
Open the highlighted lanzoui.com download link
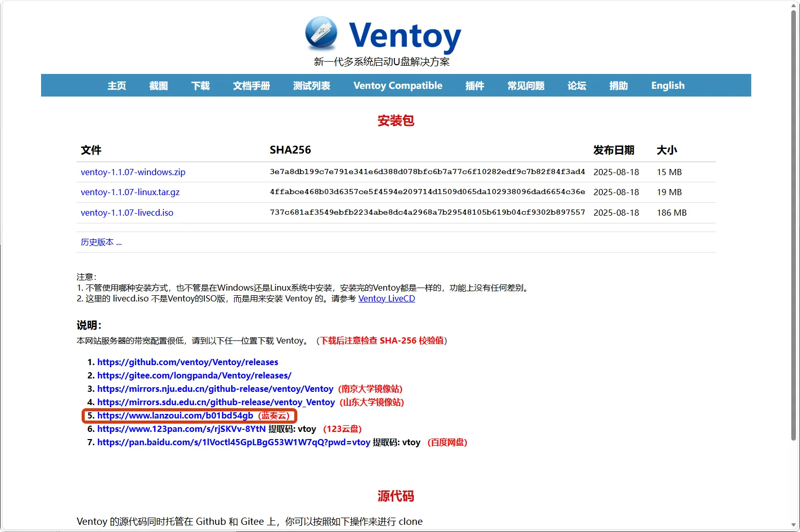[x=175, y=415]
